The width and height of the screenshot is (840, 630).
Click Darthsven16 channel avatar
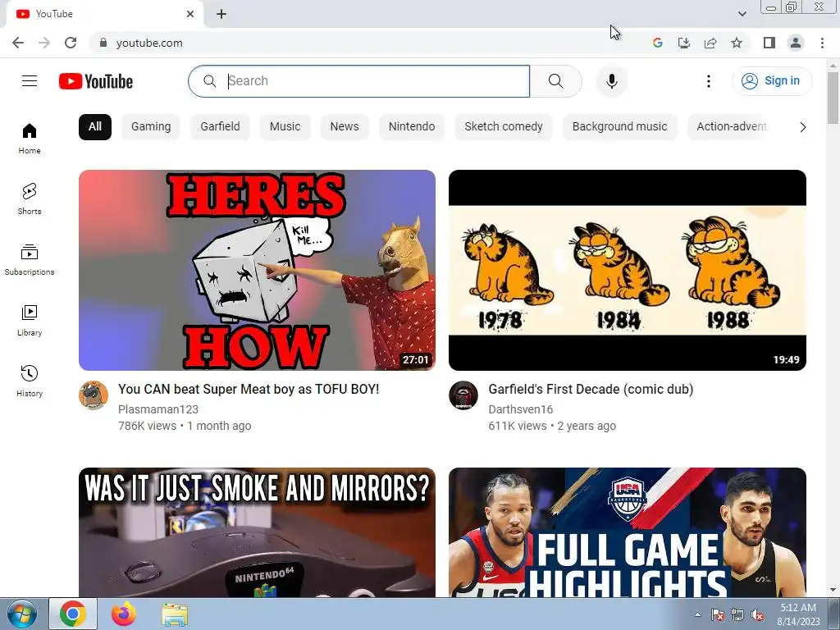[x=463, y=395]
